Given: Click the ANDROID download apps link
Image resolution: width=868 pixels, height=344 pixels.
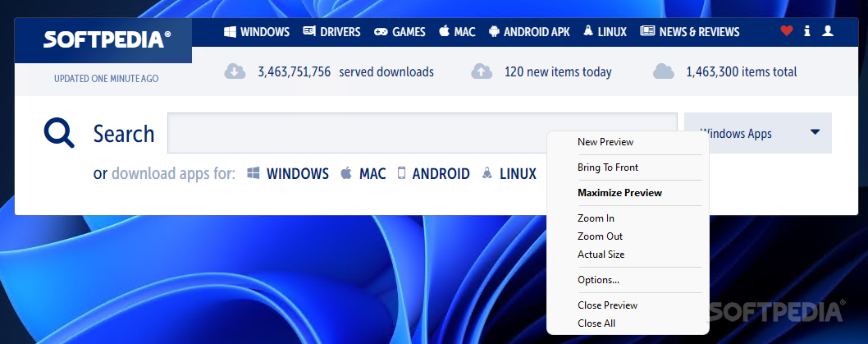Looking at the screenshot, I should 441,174.
